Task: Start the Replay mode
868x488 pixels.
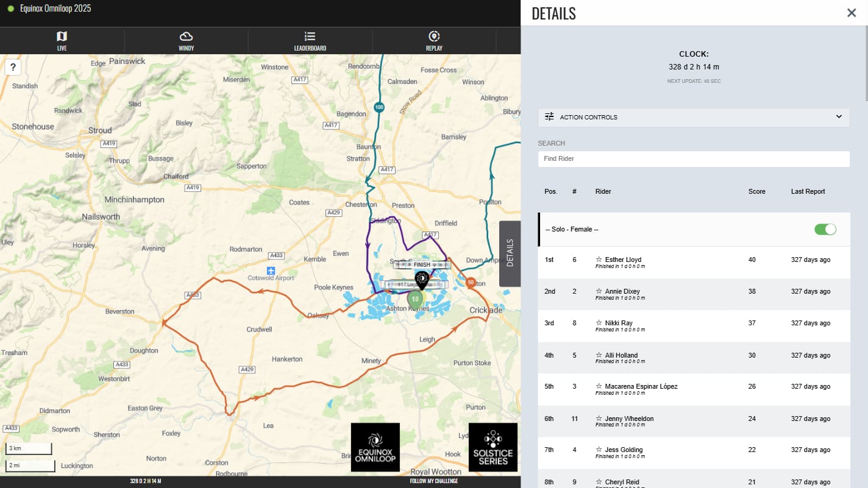Action: [x=434, y=41]
